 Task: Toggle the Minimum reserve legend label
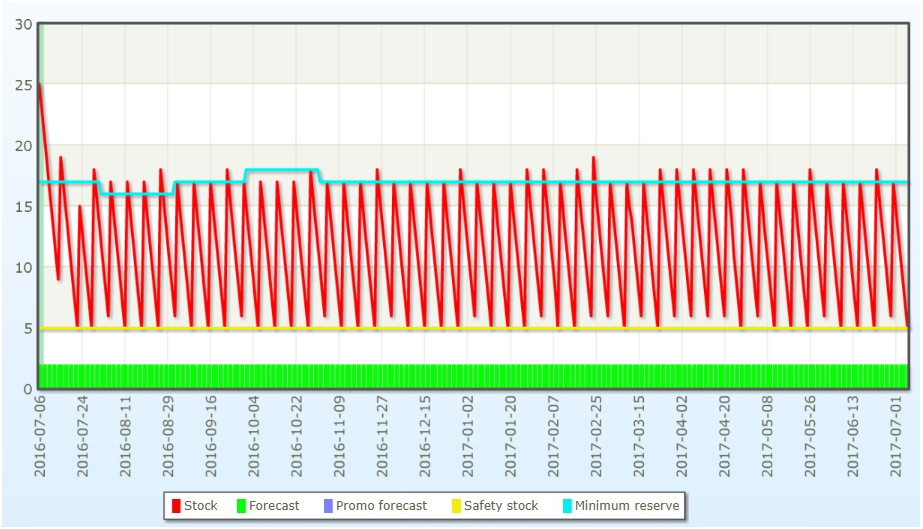pyautogui.click(x=627, y=506)
